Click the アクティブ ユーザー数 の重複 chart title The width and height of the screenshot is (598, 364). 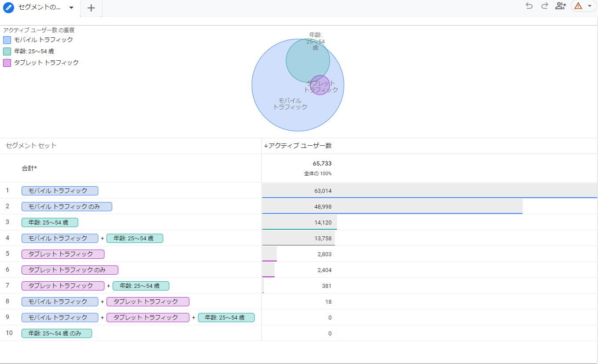point(39,30)
